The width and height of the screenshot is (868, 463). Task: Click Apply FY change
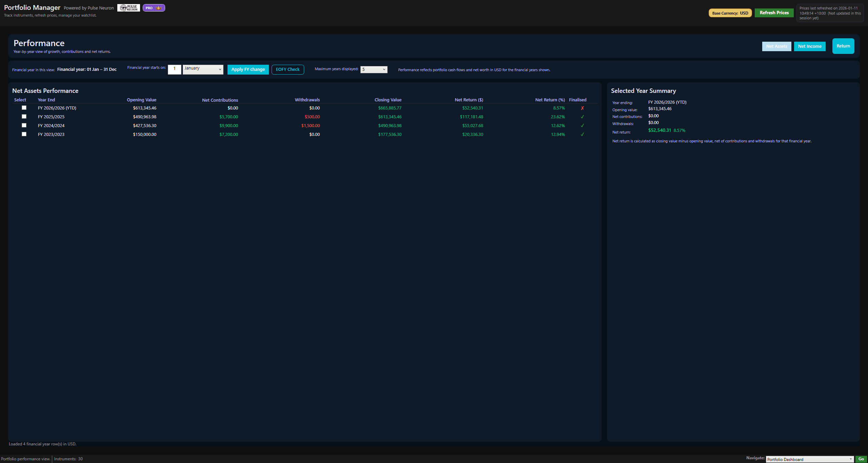(x=248, y=69)
